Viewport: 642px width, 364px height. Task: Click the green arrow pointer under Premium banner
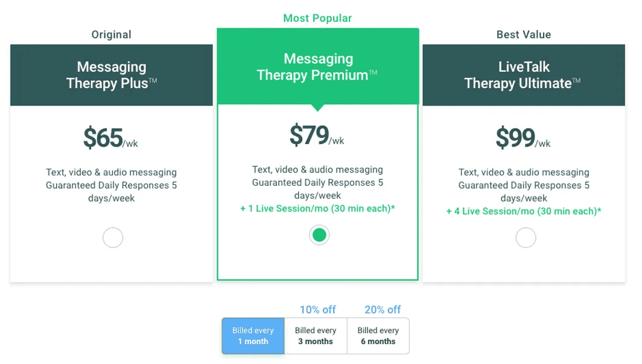point(318,106)
